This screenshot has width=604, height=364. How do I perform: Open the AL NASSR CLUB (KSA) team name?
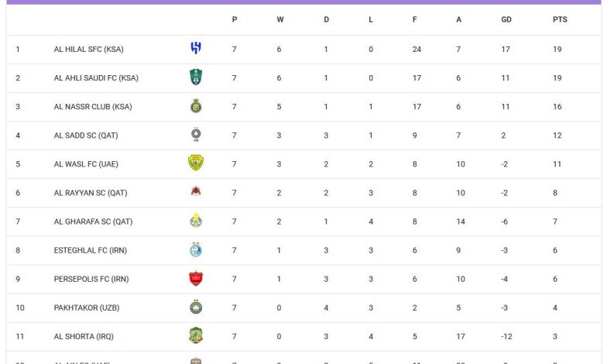(93, 107)
